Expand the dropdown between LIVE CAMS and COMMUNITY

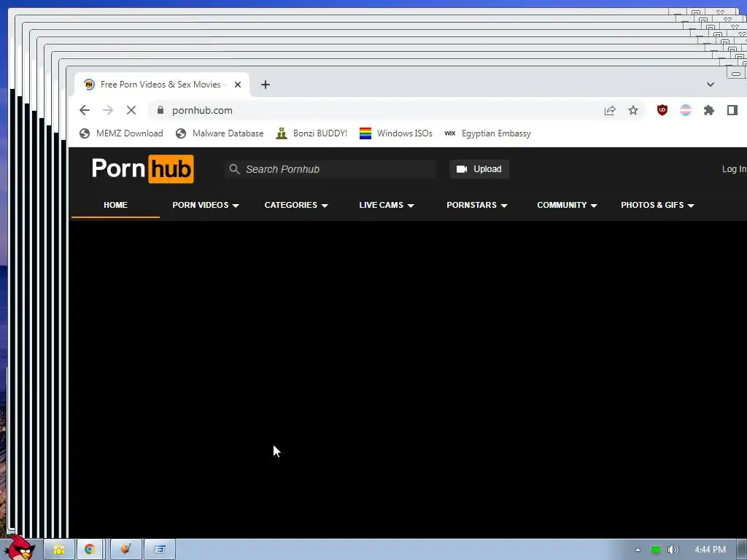pyautogui.click(x=477, y=205)
